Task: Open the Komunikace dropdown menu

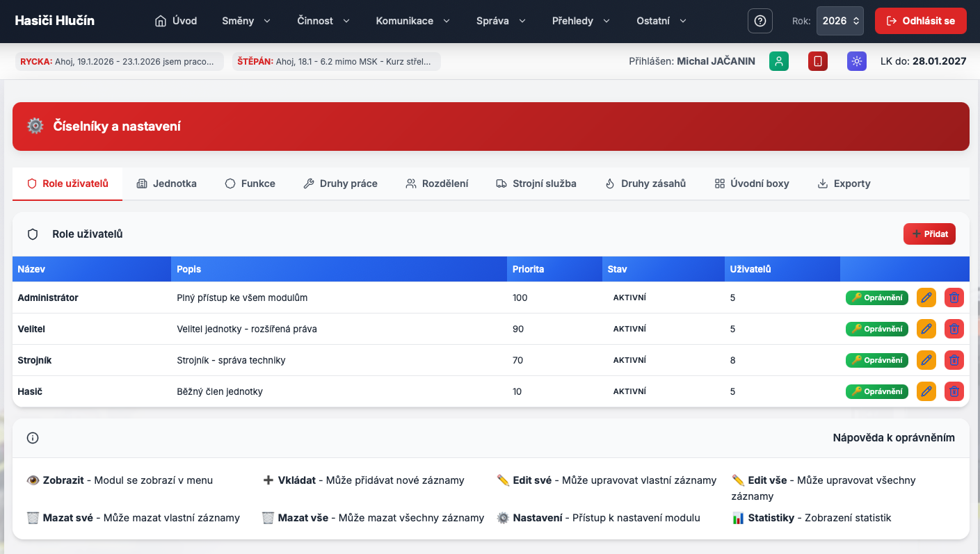Action: 412,21
